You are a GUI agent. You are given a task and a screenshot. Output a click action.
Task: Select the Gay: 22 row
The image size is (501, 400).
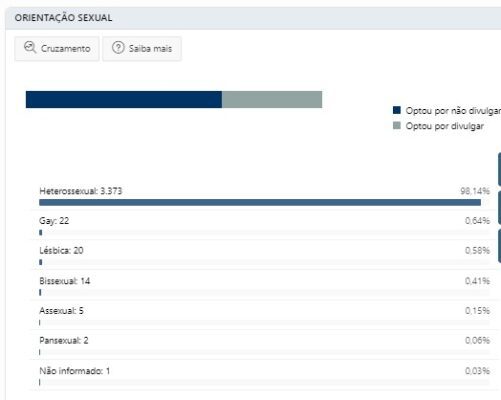click(264, 225)
